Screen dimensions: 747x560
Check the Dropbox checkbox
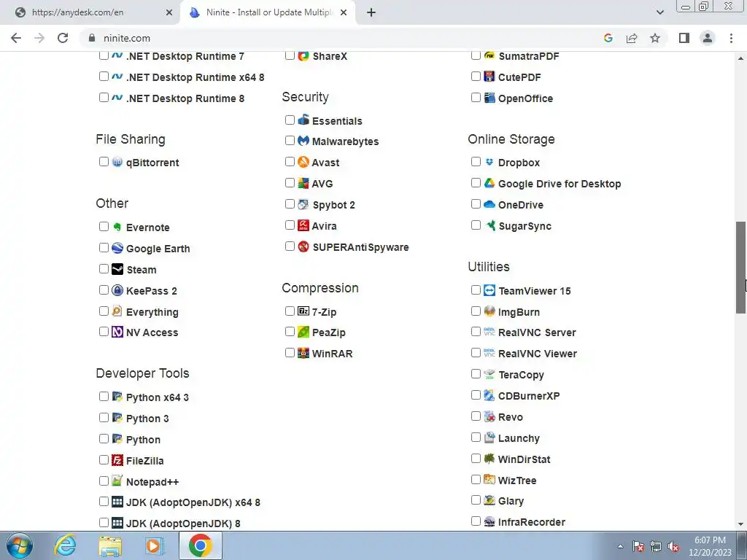point(476,161)
